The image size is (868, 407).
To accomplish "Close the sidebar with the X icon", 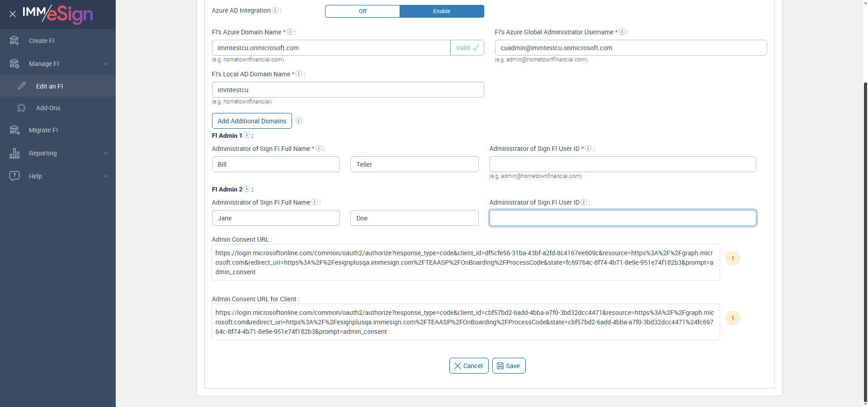I will pos(13,14).
